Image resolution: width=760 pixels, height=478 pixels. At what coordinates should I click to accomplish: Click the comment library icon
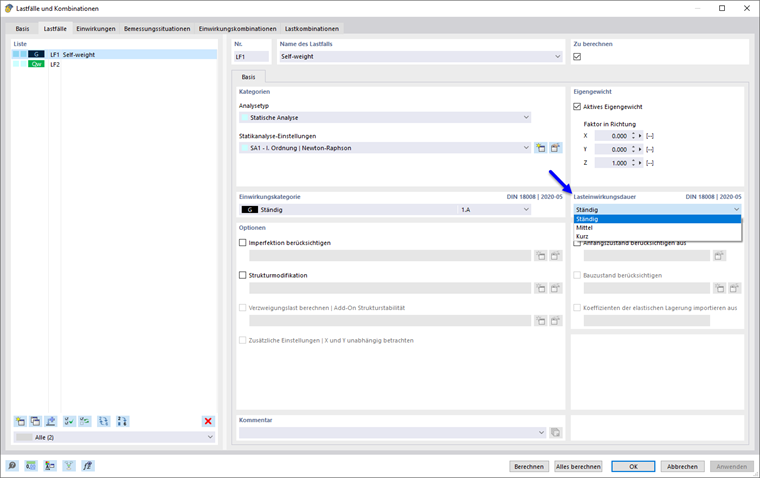coord(555,432)
